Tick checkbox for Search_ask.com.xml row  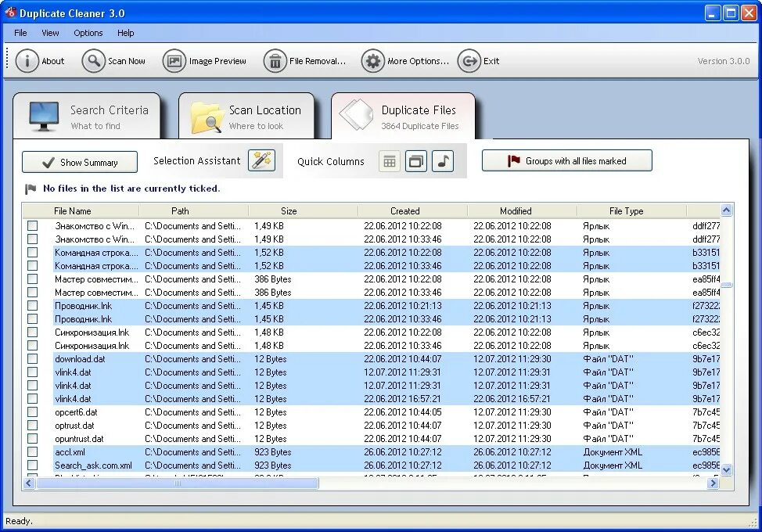[33, 465]
